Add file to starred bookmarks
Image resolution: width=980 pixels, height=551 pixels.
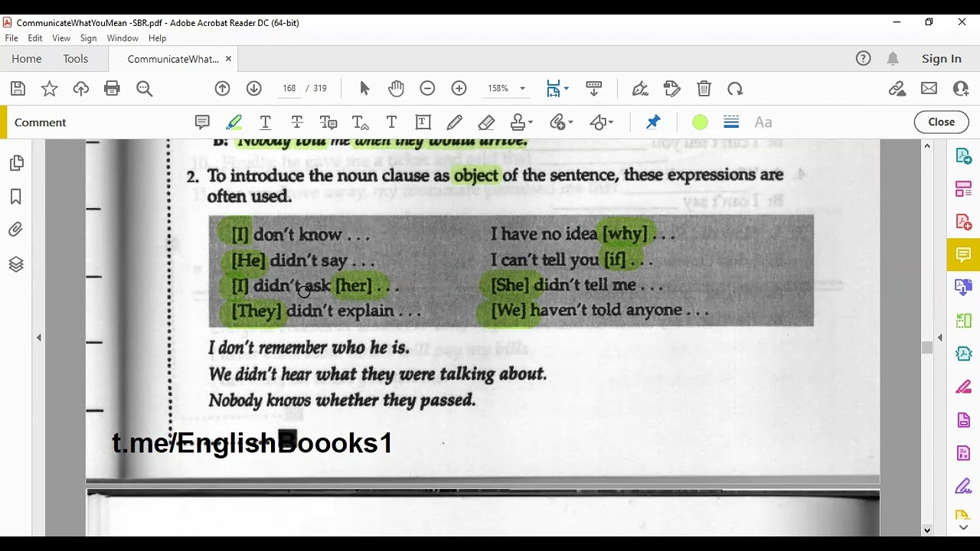click(49, 89)
